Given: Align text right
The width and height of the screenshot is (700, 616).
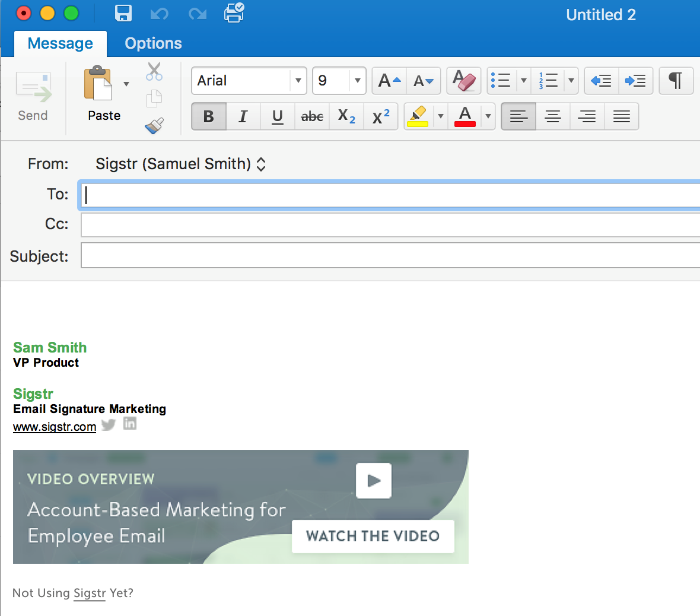Looking at the screenshot, I should [x=587, y=116].
